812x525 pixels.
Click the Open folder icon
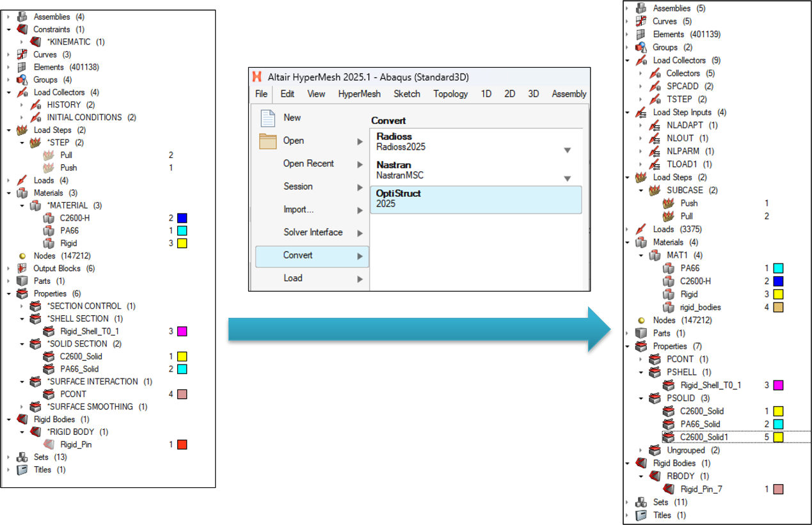click(x=267, y=141)
